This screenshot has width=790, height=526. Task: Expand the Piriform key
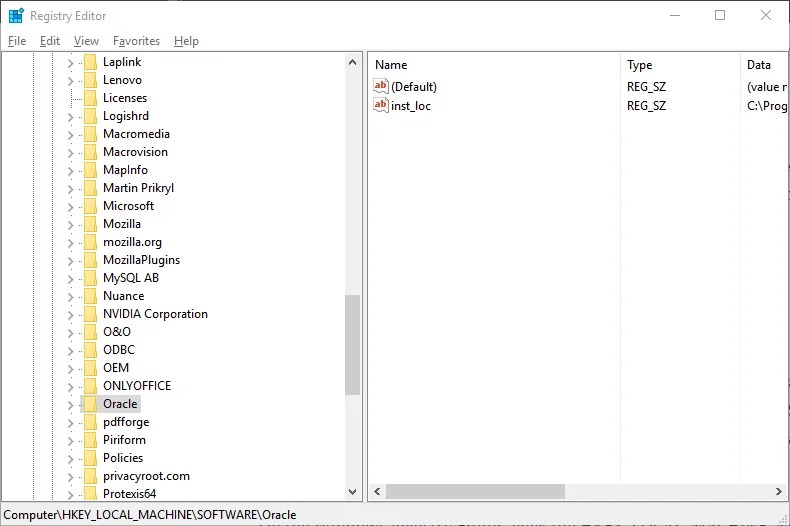pos(71,441)
